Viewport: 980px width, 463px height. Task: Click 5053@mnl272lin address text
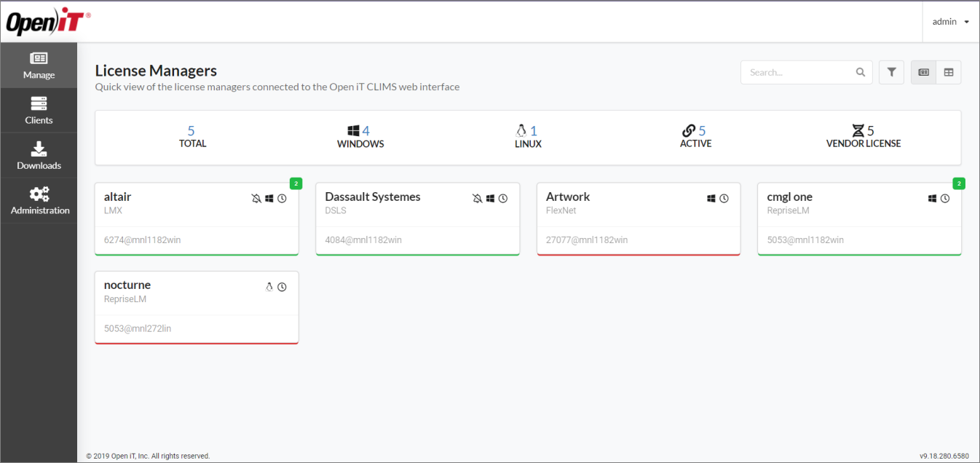(x=138, y=328)
